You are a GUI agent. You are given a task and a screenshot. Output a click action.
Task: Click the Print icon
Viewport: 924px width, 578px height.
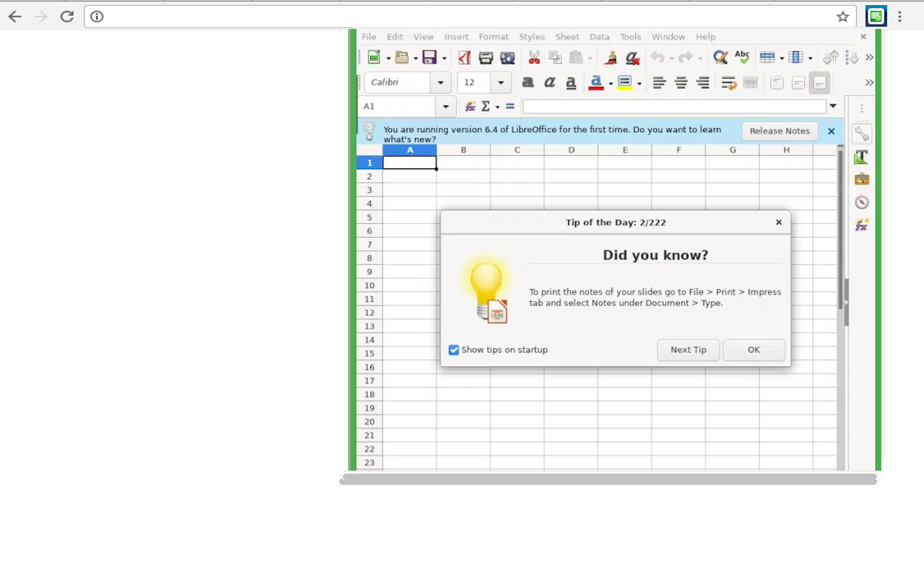[x=486, y=58]
